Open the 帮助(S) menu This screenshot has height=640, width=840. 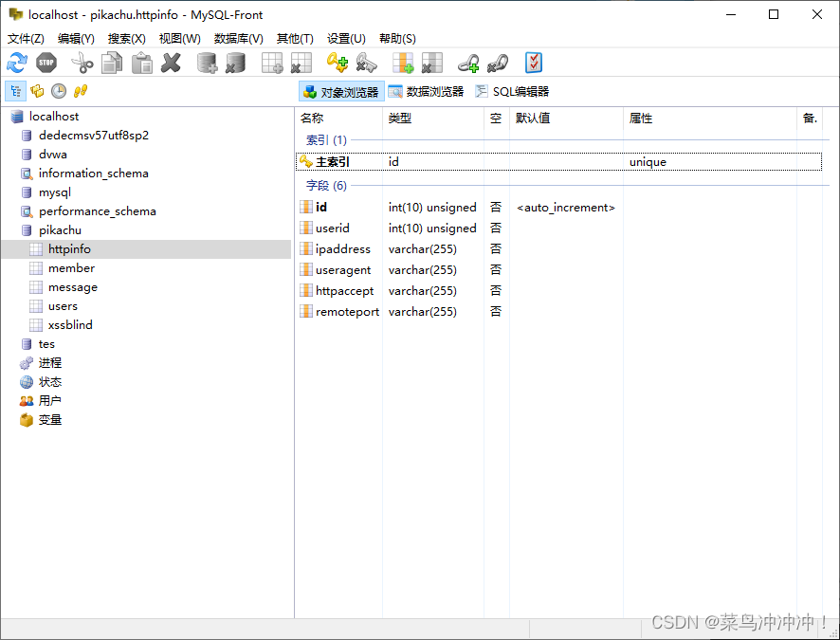click(x=397, y=39)
